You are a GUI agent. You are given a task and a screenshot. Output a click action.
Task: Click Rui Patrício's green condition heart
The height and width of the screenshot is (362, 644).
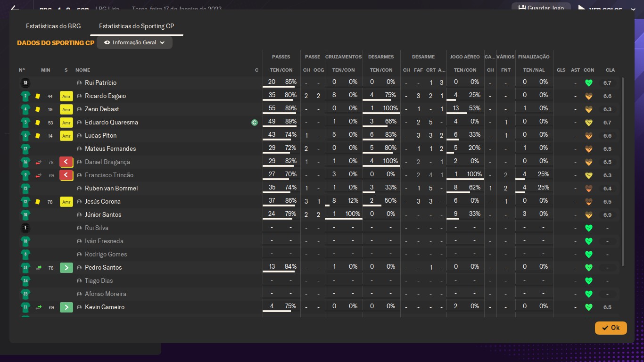(x=588, y=83)
